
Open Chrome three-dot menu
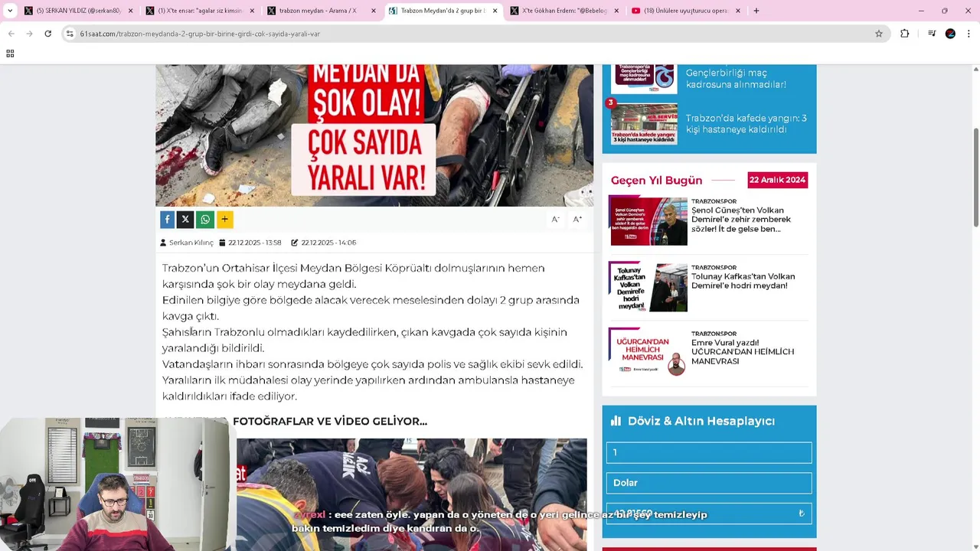point(969,34)
